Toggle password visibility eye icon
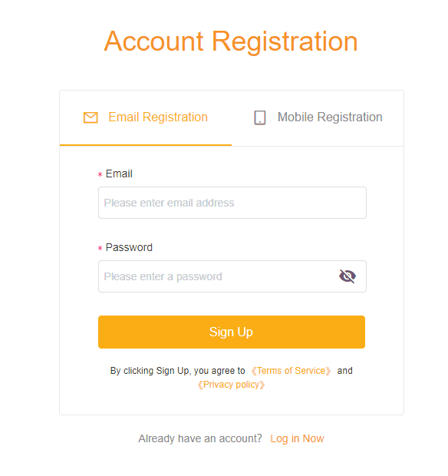Screen dimensions: 448x476 pos(348,276)
